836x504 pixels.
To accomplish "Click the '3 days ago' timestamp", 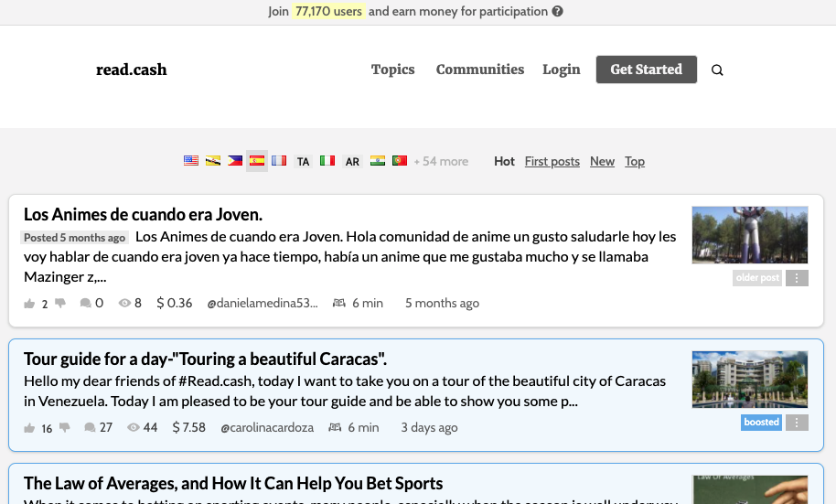I will click(x=429, y=427).
